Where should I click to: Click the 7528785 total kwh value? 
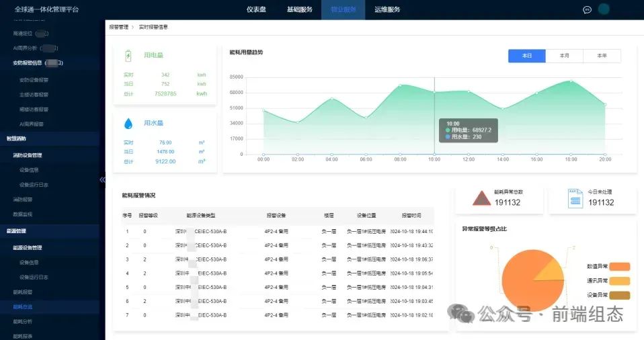(x=165, y=94)
